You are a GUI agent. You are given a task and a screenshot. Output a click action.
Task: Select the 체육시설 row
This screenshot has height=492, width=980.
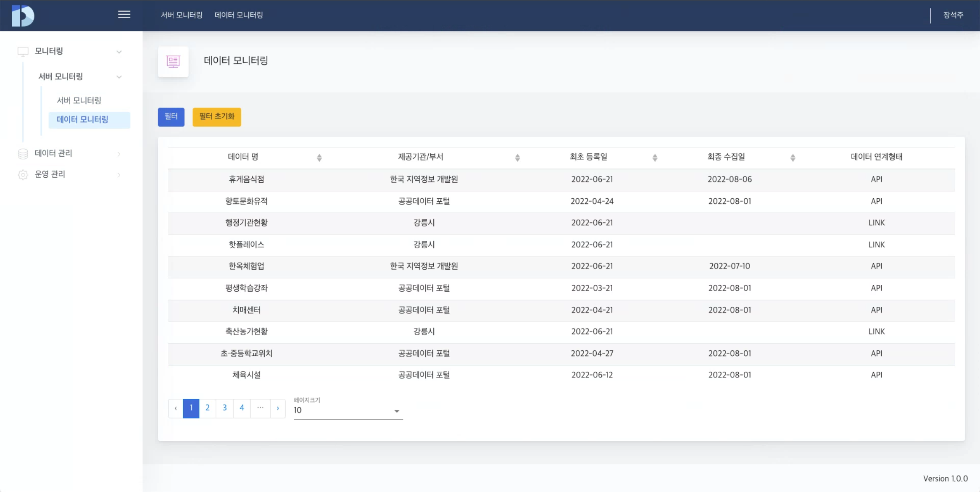(561, 375)
